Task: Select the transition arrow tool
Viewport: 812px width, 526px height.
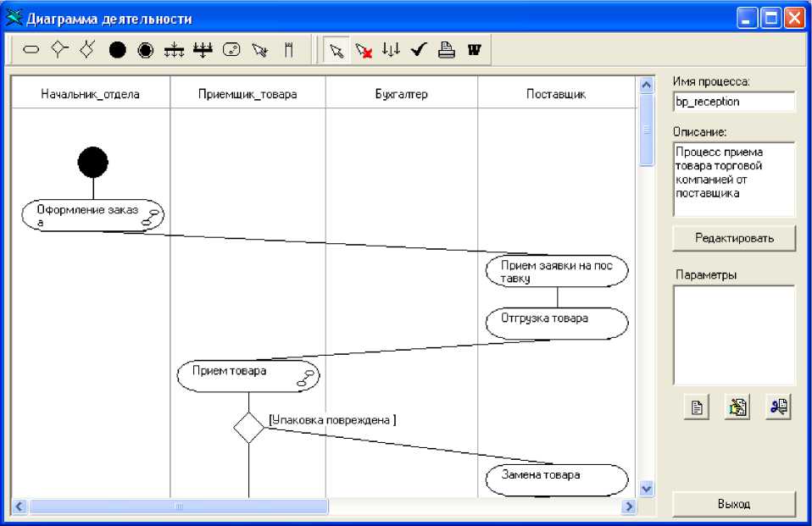Action: tap(260, 50)
